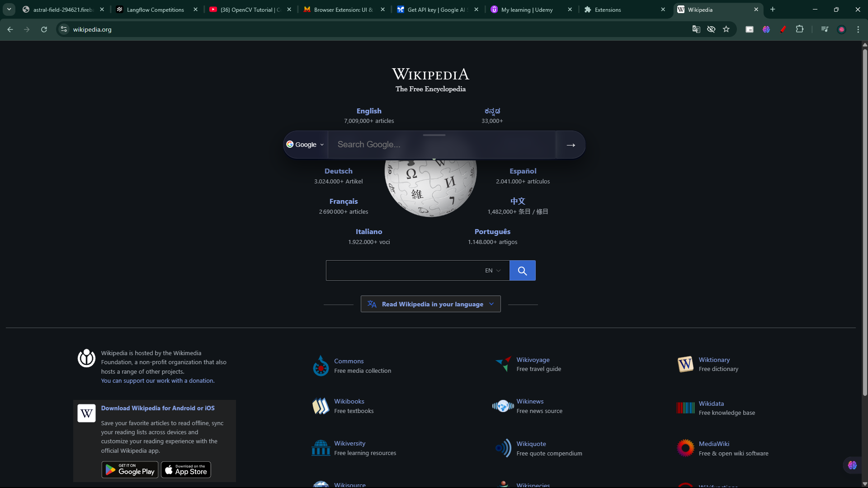Open the Google search engine dropdown in the overlay
Image resolution: width=868 pixels, height=488 pixels.
click(306, 145)
